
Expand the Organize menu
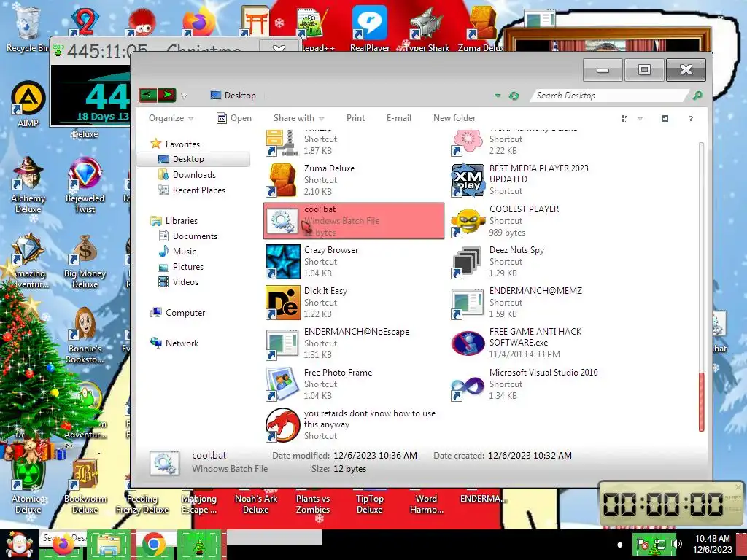tap(171, 118)
